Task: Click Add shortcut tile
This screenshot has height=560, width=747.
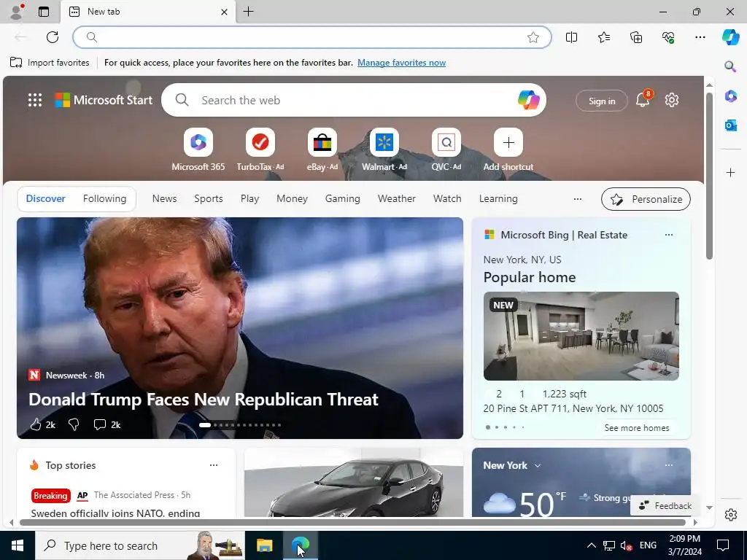Action: click(x=508, y=149)
